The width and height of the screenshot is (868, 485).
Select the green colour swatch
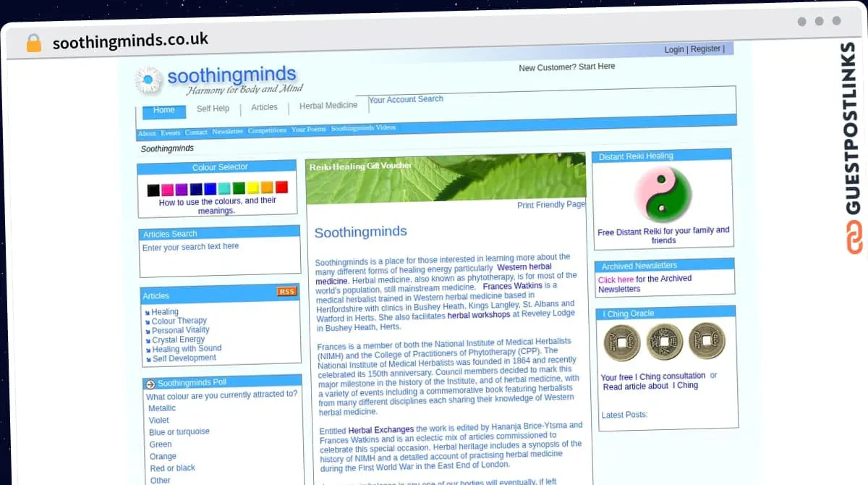(239, 188)
